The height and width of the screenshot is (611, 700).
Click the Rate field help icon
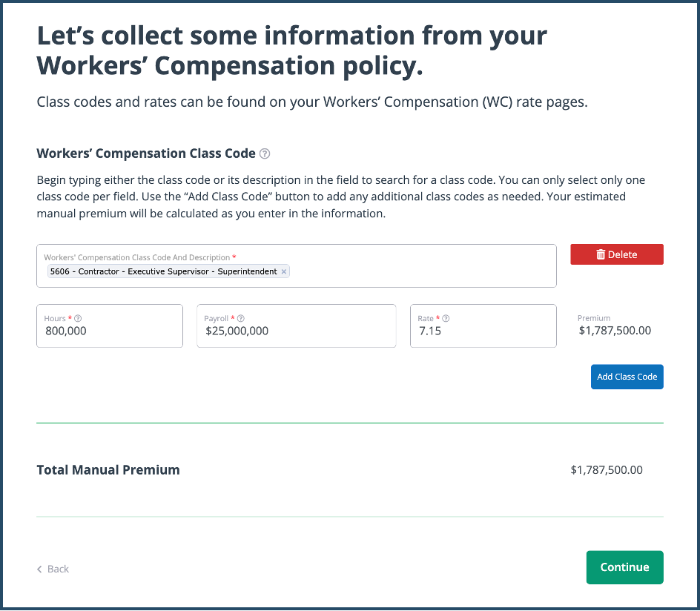click(x=446, y=319)
